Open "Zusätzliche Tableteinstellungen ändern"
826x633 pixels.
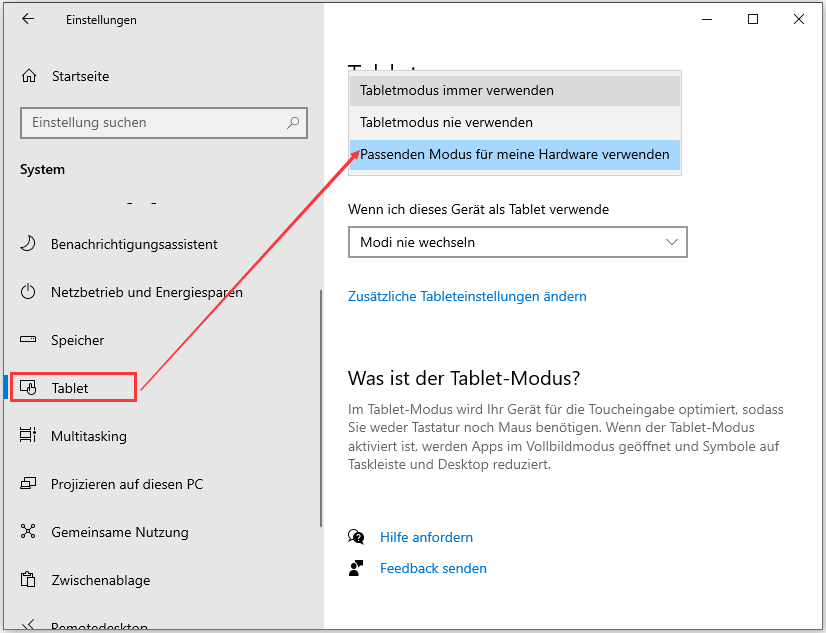pyautogui.click(x=467, y=296)
